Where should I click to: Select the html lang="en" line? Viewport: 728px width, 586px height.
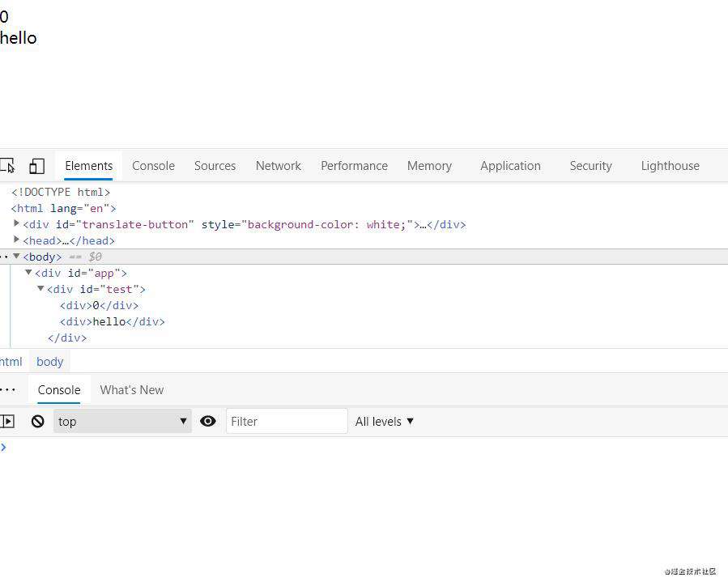click(64, 208)
